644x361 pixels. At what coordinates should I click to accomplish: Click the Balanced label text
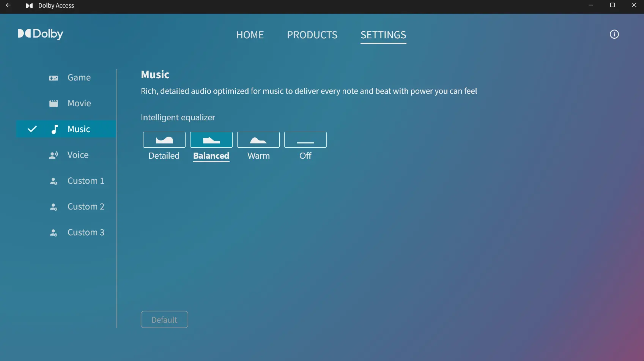(211, 156)
